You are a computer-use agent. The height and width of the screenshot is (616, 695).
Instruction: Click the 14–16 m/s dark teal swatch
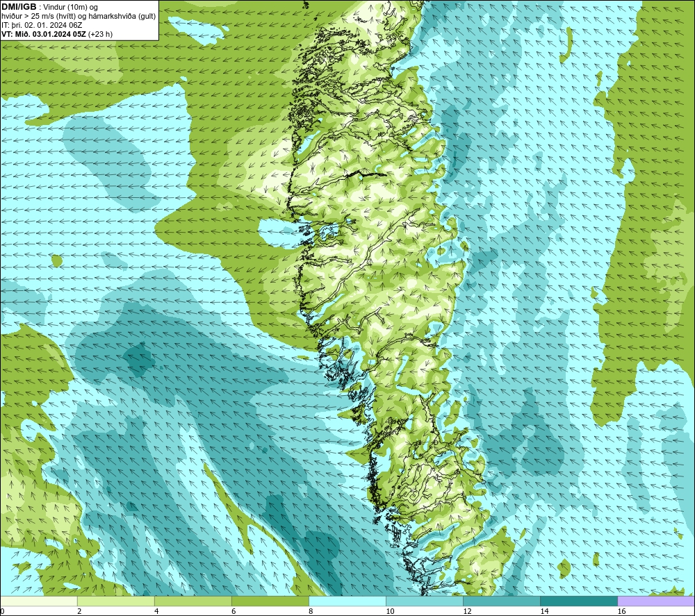(x=578, y=601)
